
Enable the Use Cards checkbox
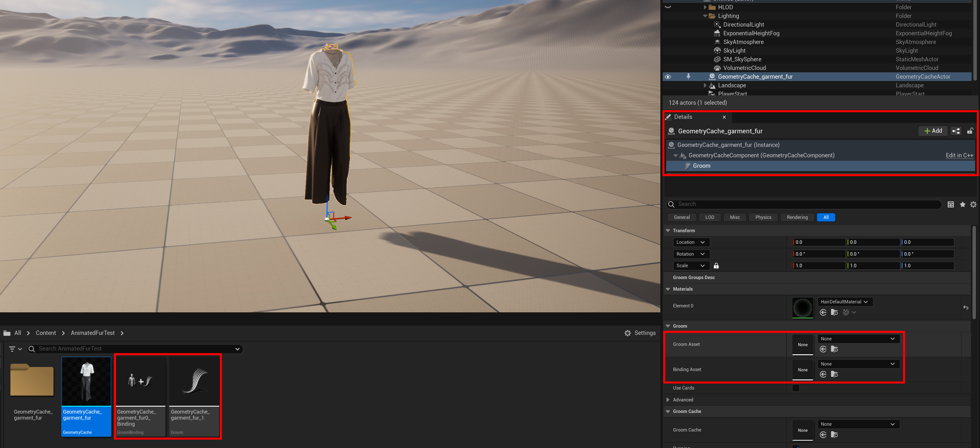(x=795, y=388)
